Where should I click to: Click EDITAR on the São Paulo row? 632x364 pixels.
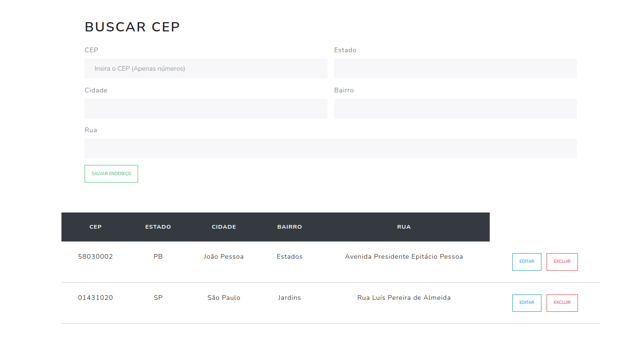point(527,303)
